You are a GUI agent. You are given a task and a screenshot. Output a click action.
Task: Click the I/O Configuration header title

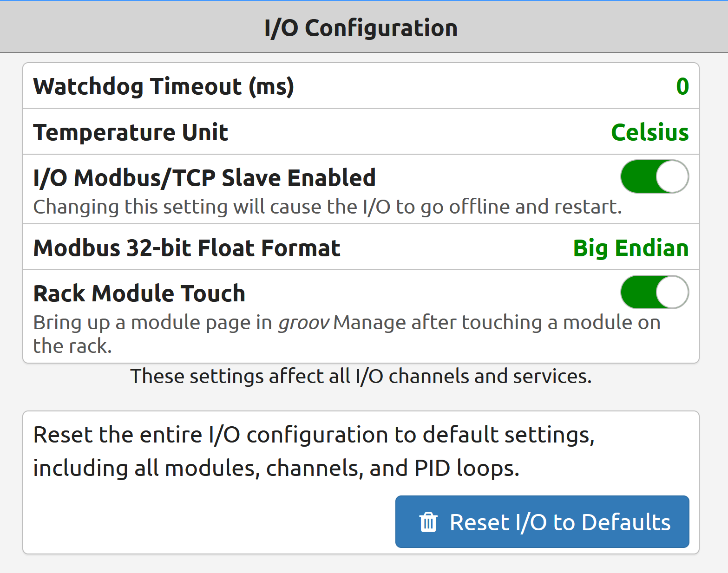[361, 28]
